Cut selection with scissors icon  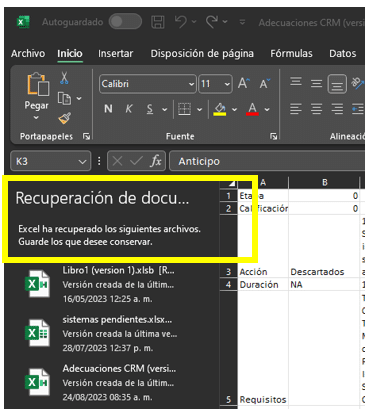click(x=64, y=78)
